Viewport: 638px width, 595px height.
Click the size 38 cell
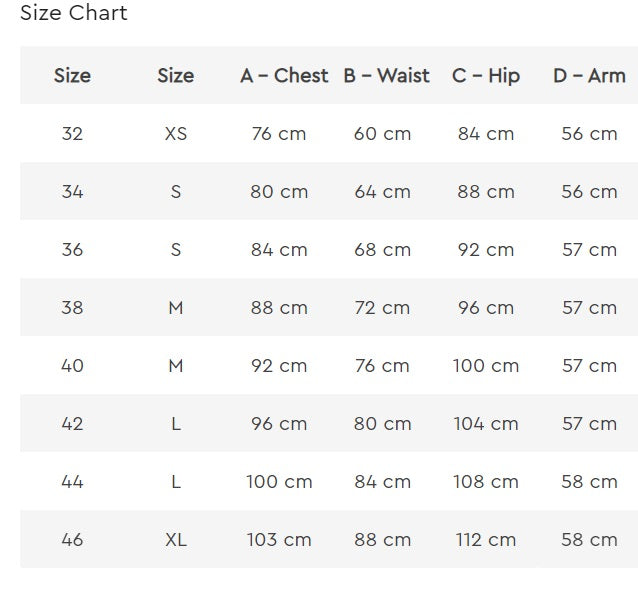point(72,308)
